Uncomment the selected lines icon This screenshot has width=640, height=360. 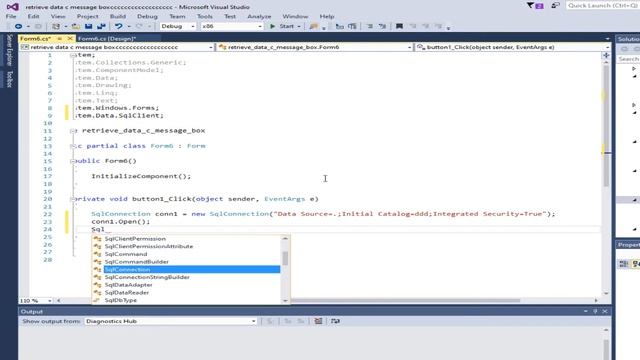(x=382, y=26)
